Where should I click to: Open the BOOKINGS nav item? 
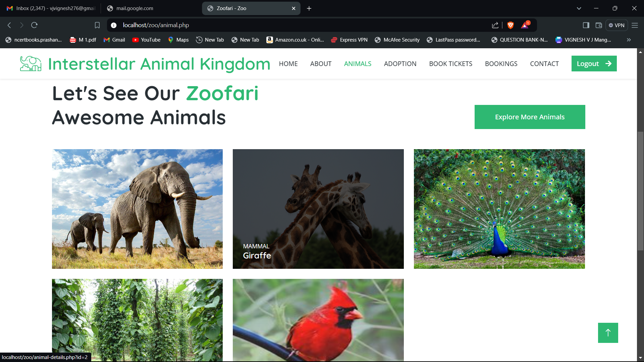point(501,64)
